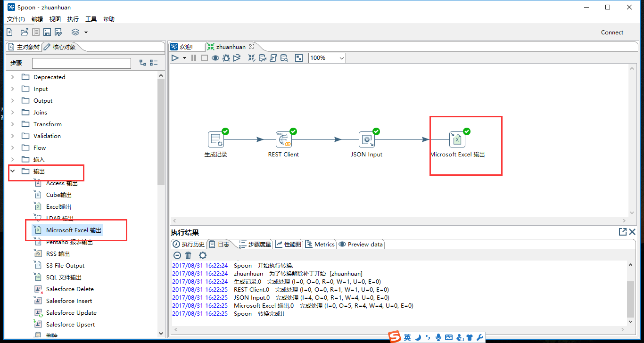Open the run options dropdown arrow

(x=184, y=58)
